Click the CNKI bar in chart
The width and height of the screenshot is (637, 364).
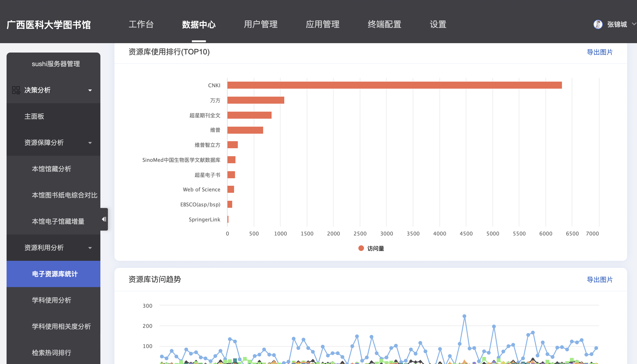(x=394, y=85)
